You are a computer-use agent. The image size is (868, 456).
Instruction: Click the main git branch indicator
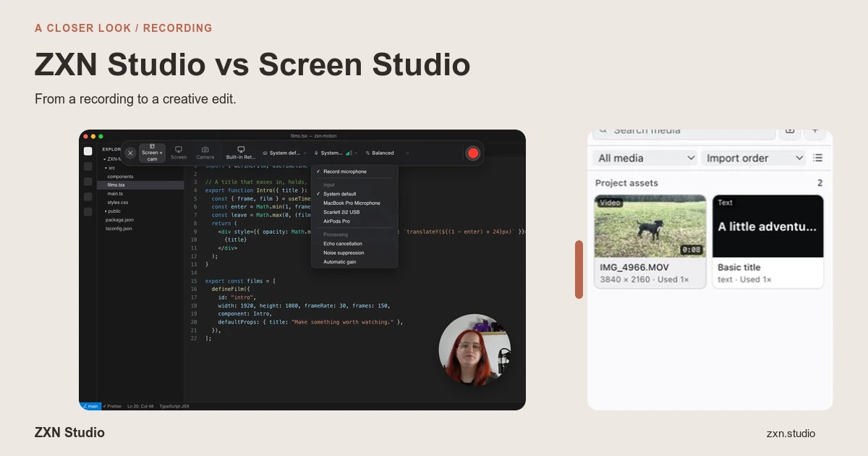pos(90,406)
